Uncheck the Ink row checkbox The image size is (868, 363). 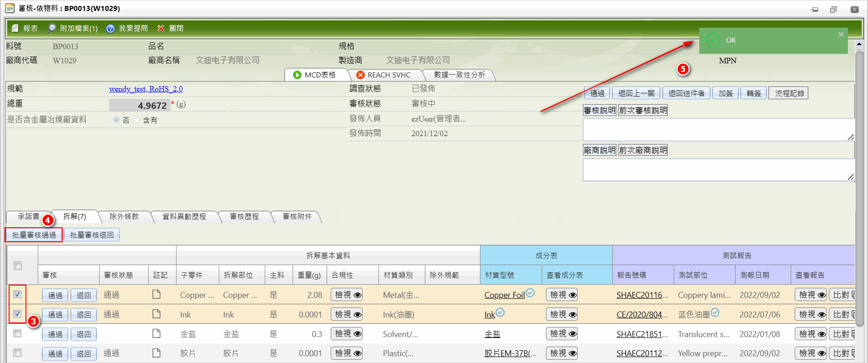click(x=17, y=314)
